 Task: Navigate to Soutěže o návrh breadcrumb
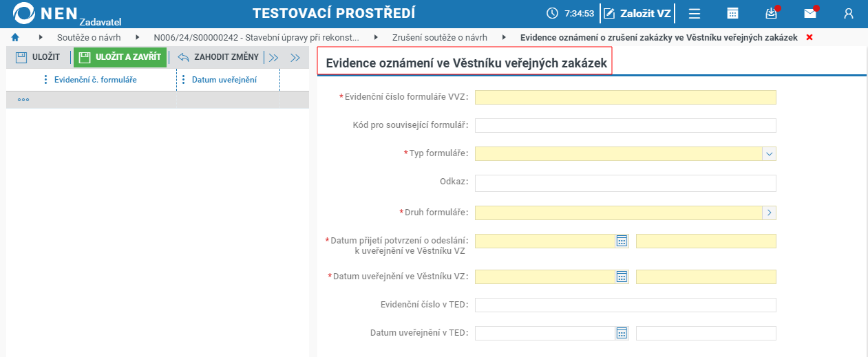point(89,37)
